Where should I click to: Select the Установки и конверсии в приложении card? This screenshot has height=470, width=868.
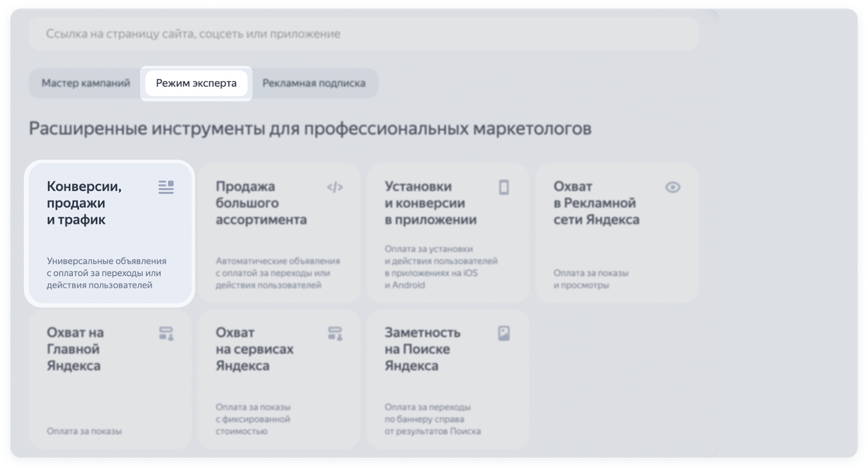tap(448, 233)
